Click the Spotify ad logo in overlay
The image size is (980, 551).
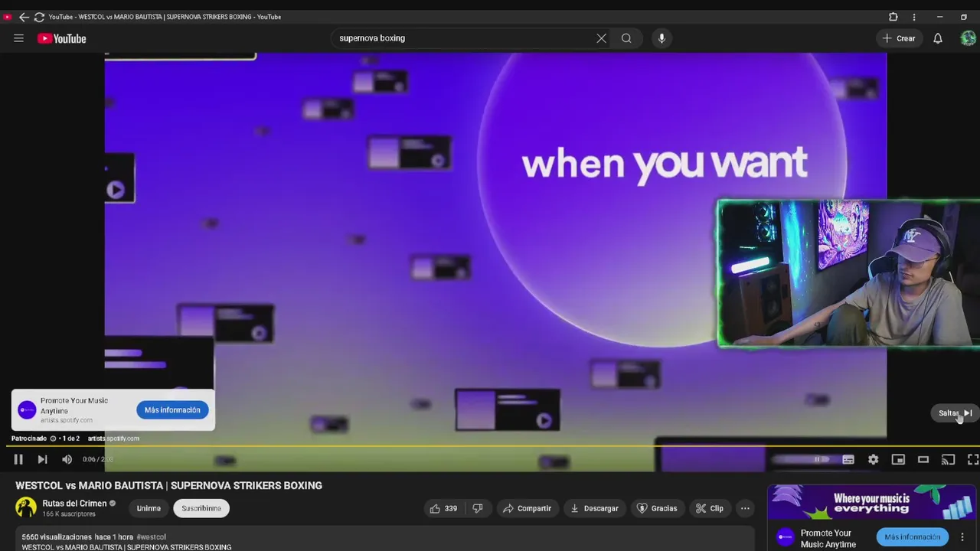point(27,410)
